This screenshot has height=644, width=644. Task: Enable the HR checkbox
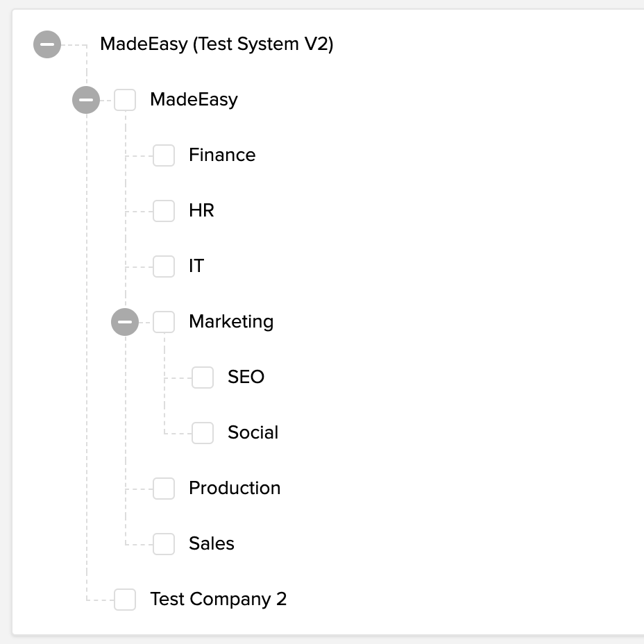pos(164,211)
